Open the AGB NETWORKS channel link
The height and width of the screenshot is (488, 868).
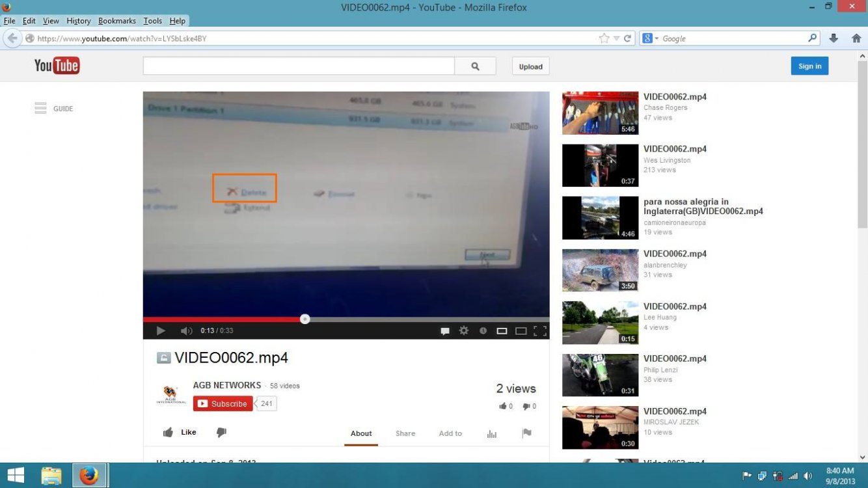coord(227,385)
